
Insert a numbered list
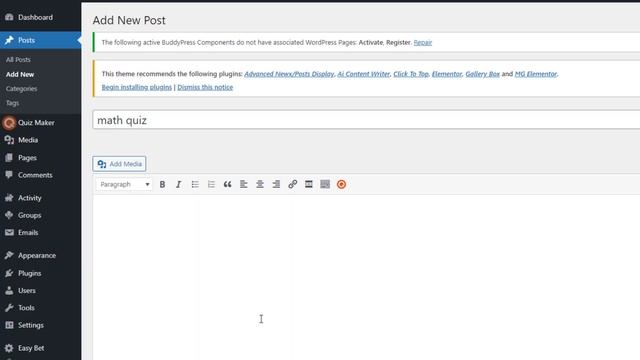211,184
